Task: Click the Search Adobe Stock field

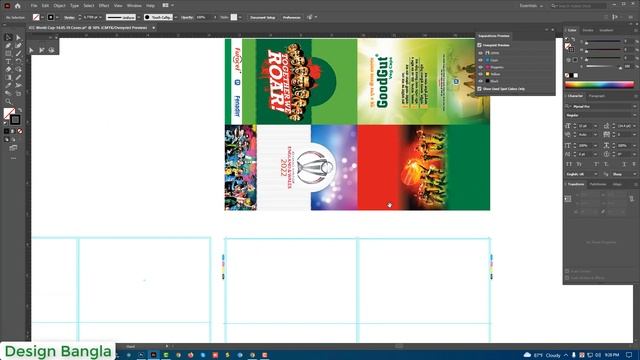Action: pyautogui.click(x=579, y=6)
